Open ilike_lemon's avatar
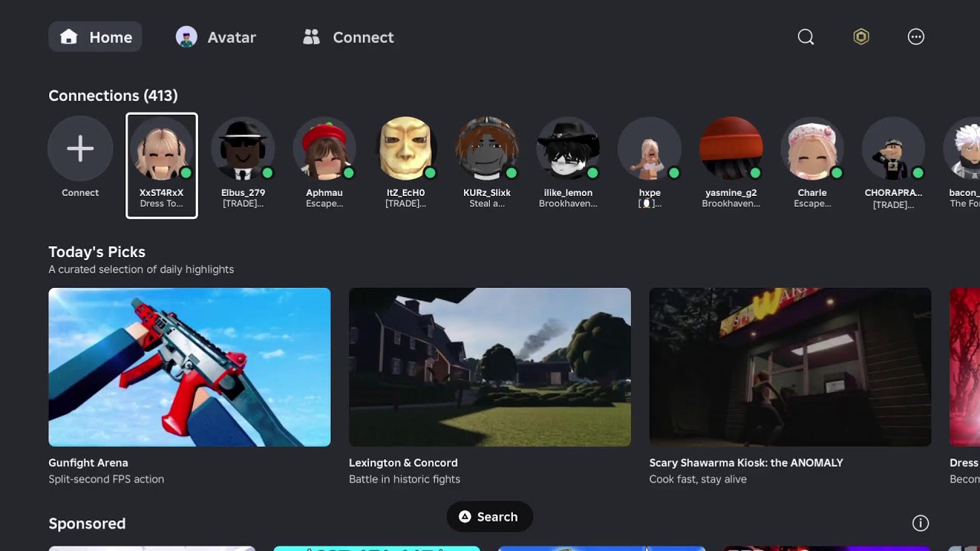The image size is (980, 551). [x=567, y=148]
